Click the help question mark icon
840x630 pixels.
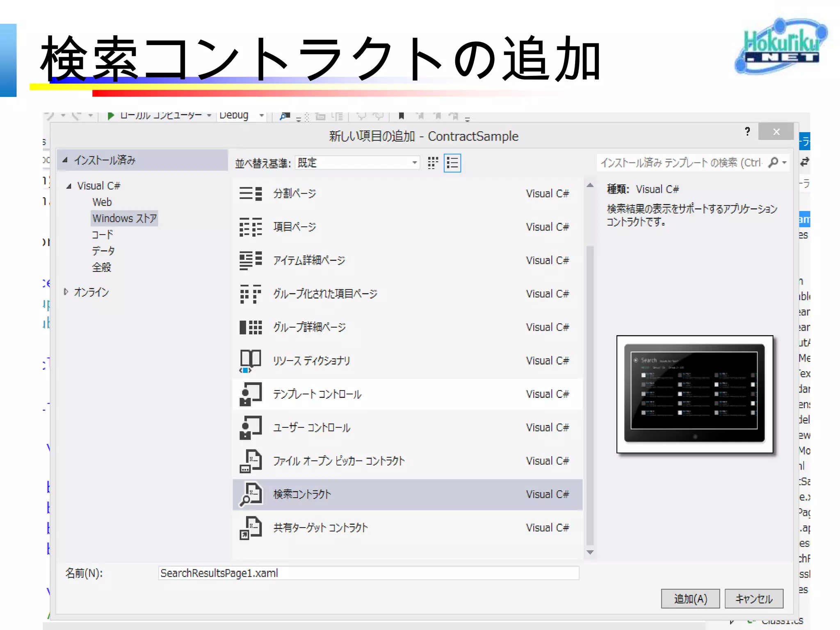click(x=747, y=132)
